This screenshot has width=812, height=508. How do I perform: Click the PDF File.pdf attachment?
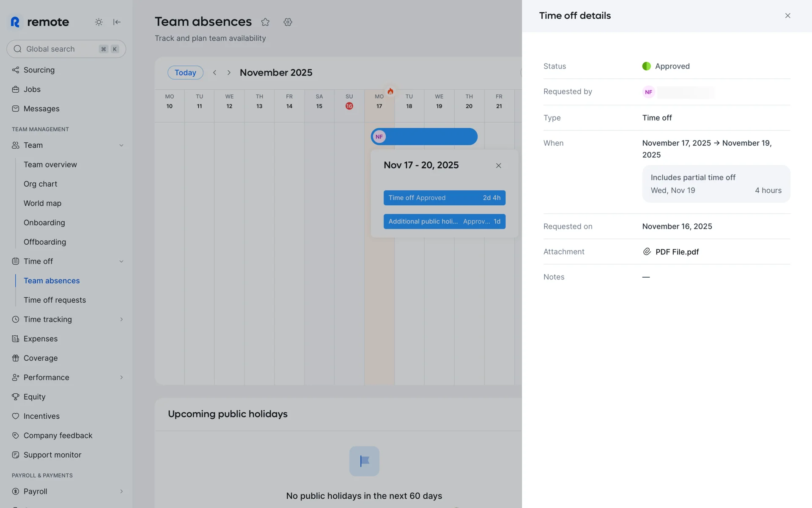pos(676,252)
